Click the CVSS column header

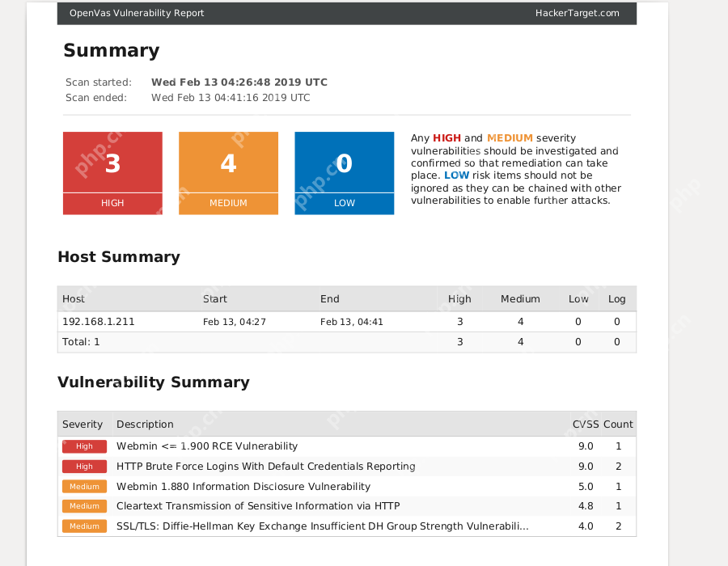pyautogui.click(x=585, y=424)
